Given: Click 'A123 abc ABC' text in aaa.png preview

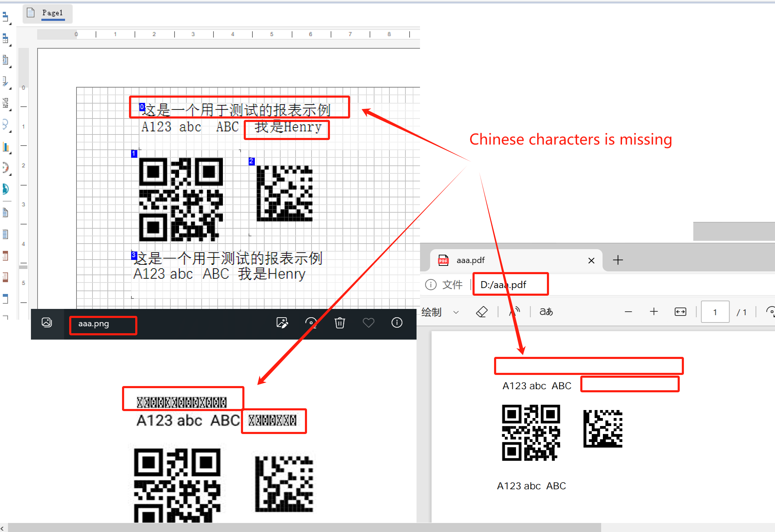Looking at the screenshot, I should point(188,420).
